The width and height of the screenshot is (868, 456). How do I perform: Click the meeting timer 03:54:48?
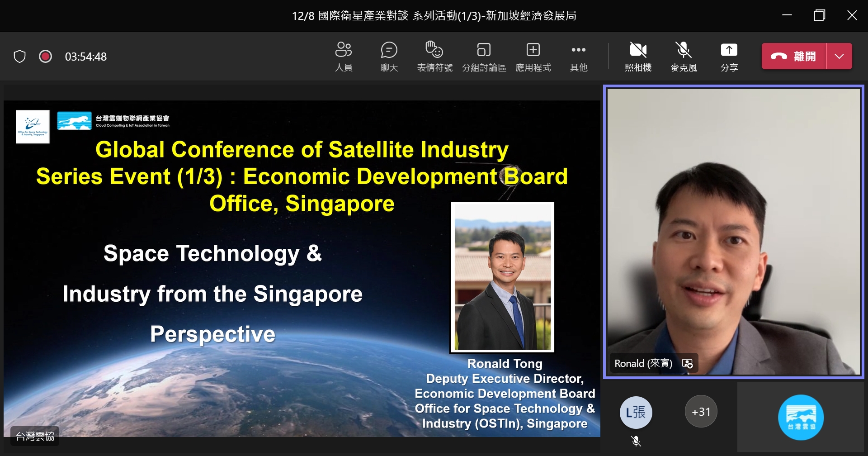[86, 57]
